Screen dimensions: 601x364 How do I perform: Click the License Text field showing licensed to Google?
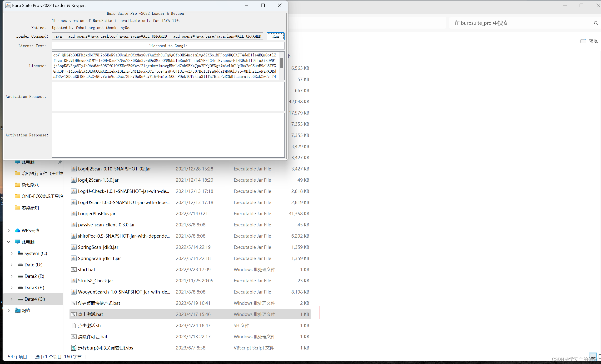[168, 46]
